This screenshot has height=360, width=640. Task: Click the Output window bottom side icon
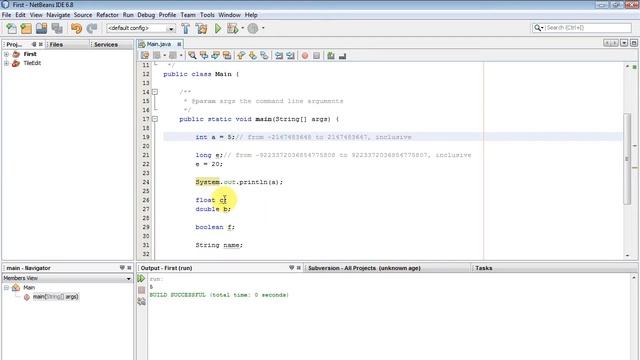tap(141, 301)
